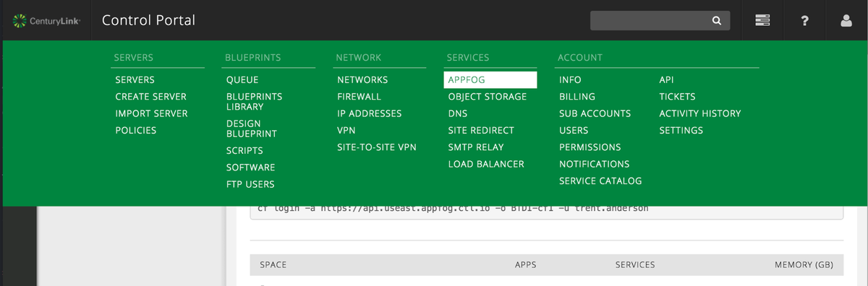Click the SERVERS column heading
Screen dimensions: 868x286
(133, 58)
